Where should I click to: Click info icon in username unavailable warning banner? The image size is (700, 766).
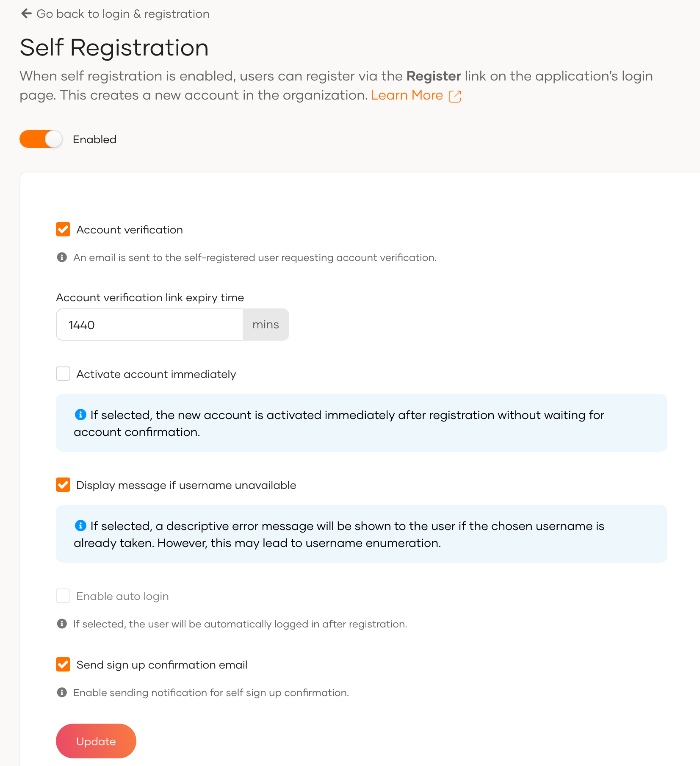pyautogui.click(x=80, y=526)
